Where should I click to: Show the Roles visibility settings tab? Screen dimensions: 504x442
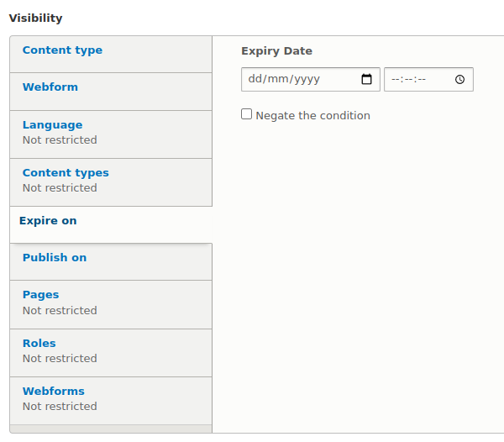pyautogui.click(x=39, y=343)
